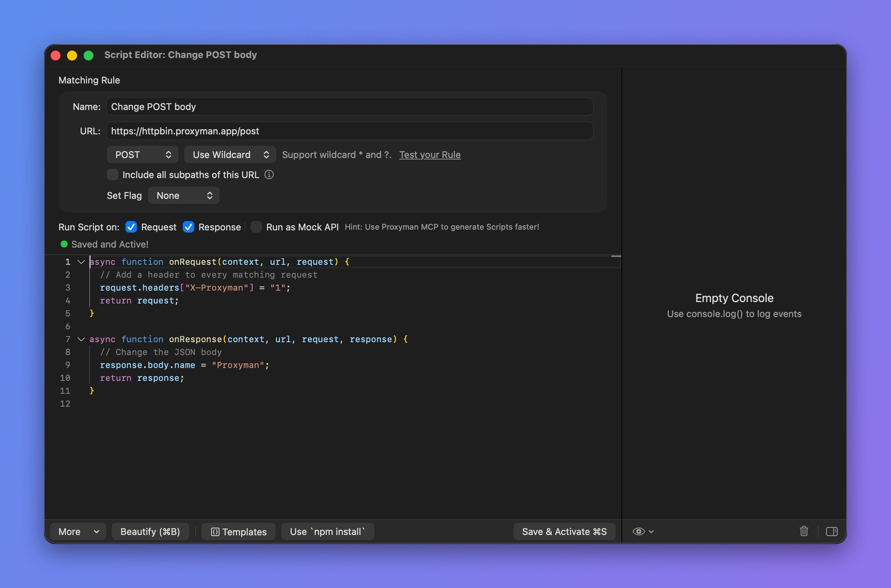Viewport: 891px width, 588px height.
Task: Click the comment 'Change the JSON body'
Action: pos(161,352)
